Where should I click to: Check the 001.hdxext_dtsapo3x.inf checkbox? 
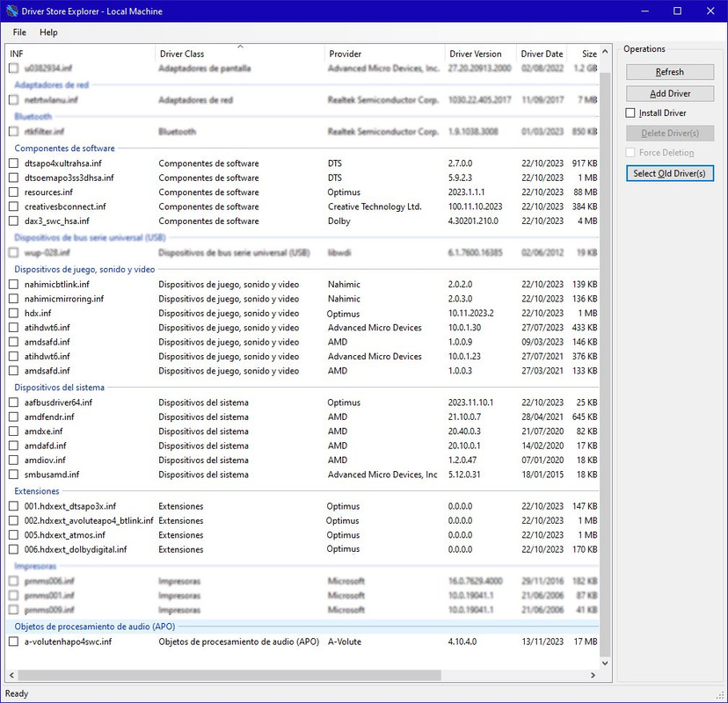coord(13,506)
